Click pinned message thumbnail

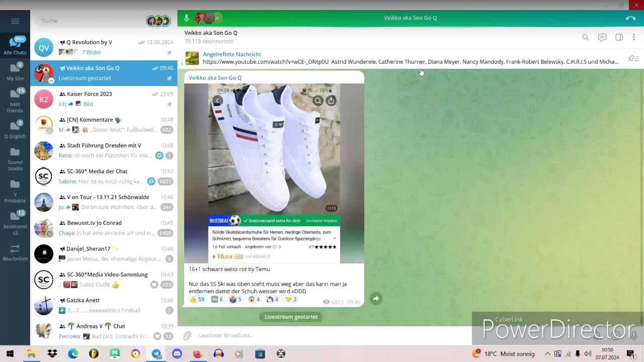[x=192, y=58]
